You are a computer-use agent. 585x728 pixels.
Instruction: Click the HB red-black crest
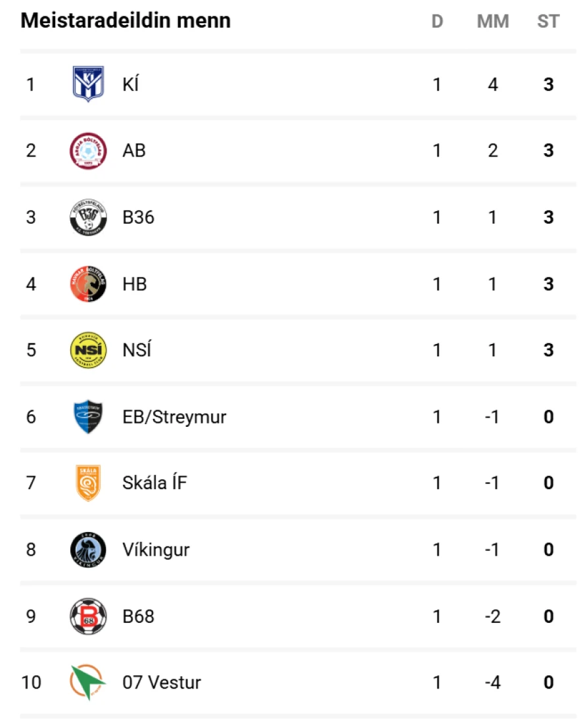click(87, 284)
